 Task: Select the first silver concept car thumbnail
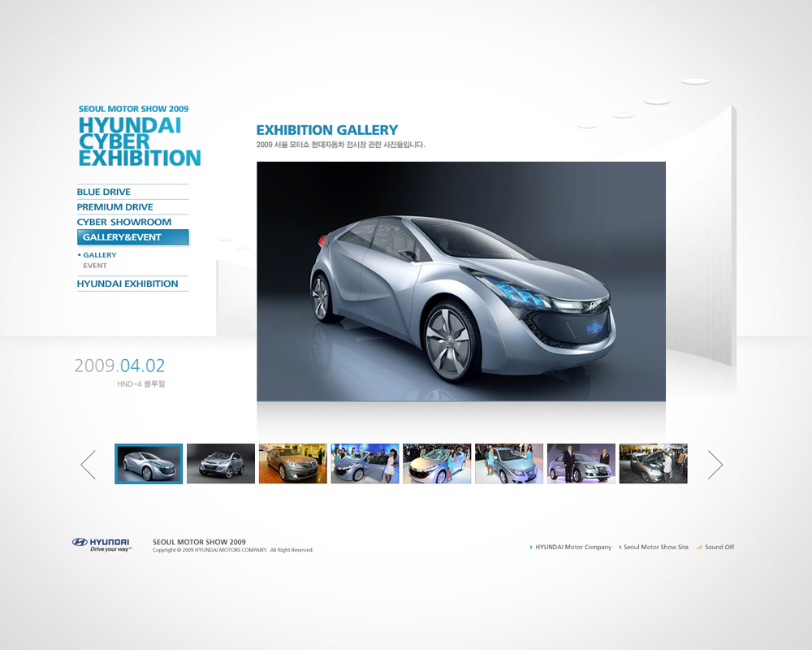click(x=149, y=464)
